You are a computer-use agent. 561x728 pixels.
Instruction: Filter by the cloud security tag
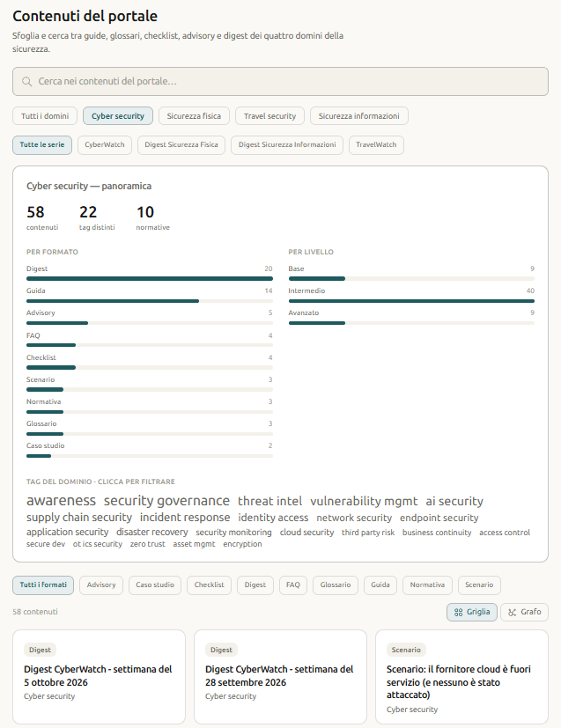307,533
